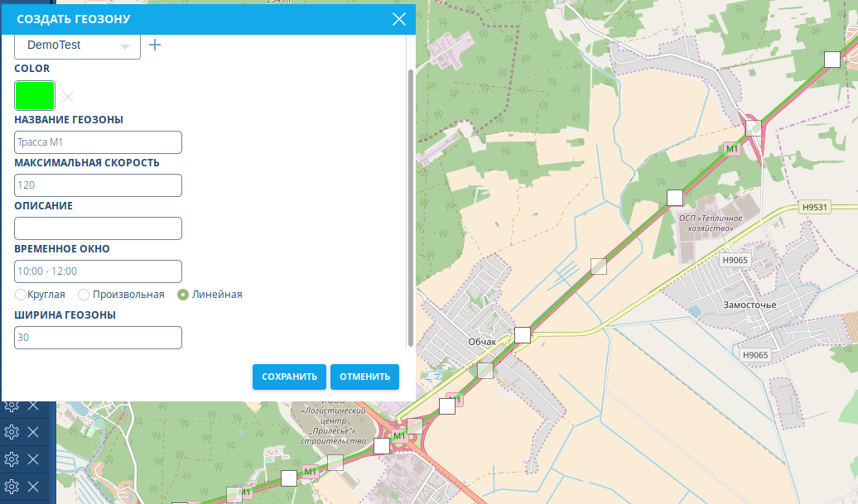Select the Круглая geozone shape
Viewport: 858px width, 504px height.
(21, 295)
